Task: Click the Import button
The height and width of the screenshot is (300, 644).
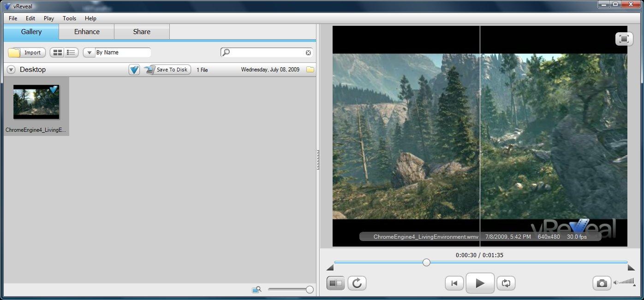Action: tap(27, 53)
